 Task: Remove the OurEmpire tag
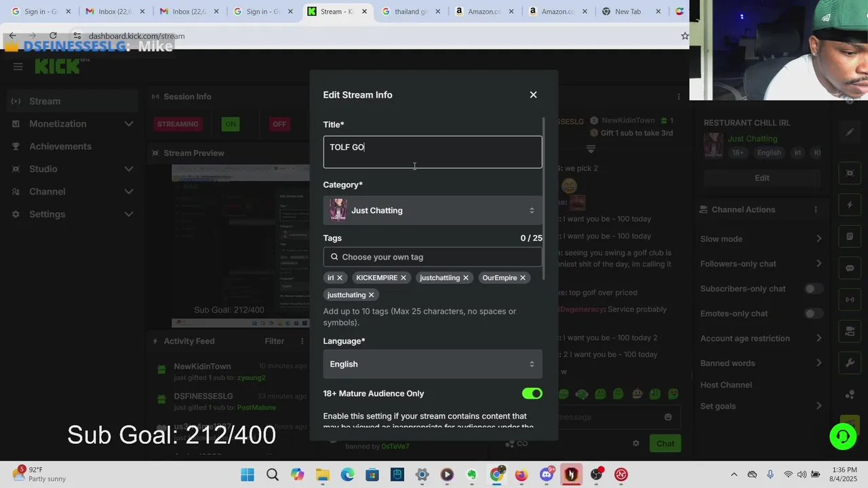click(523, 278)
